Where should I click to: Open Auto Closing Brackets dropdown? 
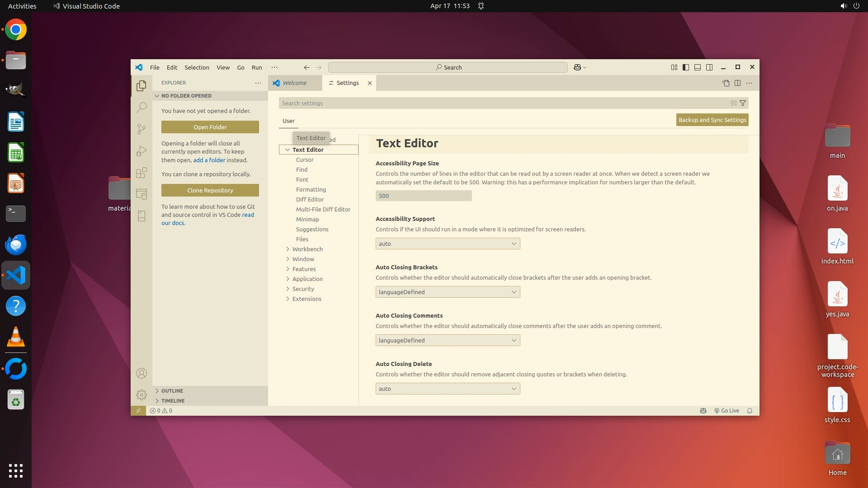point(448,292)
